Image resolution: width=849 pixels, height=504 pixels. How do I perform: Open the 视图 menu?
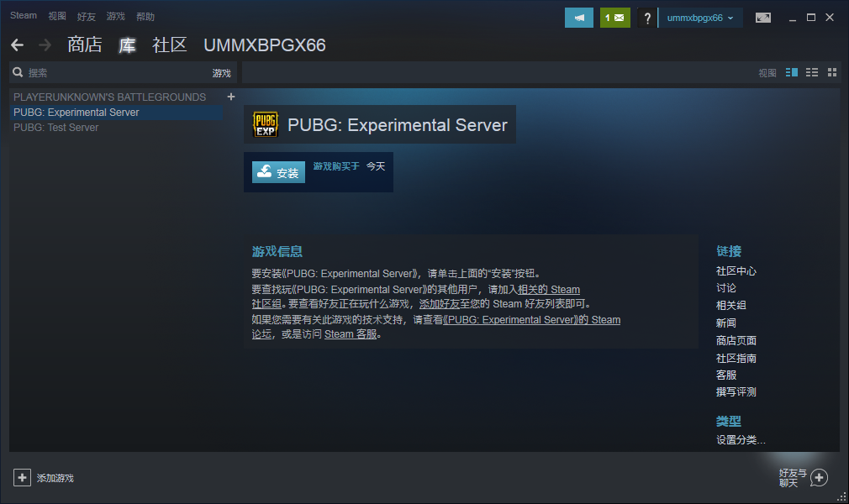(57, 16)
